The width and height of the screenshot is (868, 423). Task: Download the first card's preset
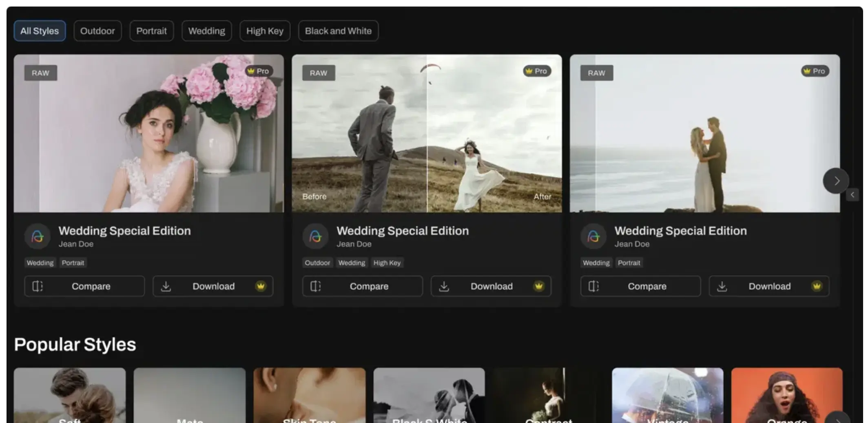(x=213, y=286)
